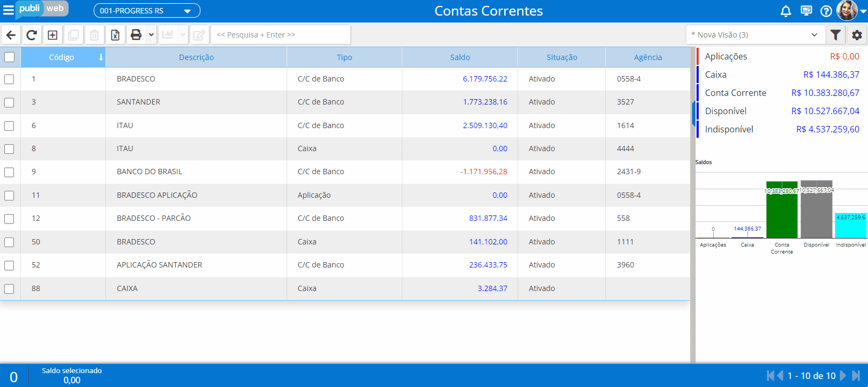This screenshot has height=387, width=868.
Task: Click the Saldo selecionado status value
Action: click(72, 380)
